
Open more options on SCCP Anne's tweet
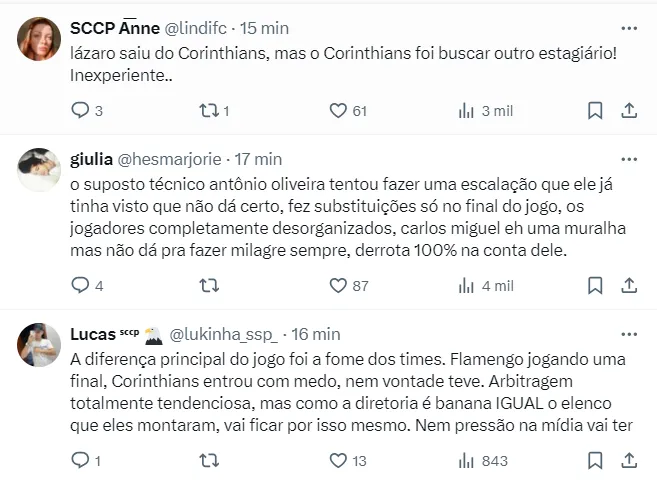coord(629,29)
